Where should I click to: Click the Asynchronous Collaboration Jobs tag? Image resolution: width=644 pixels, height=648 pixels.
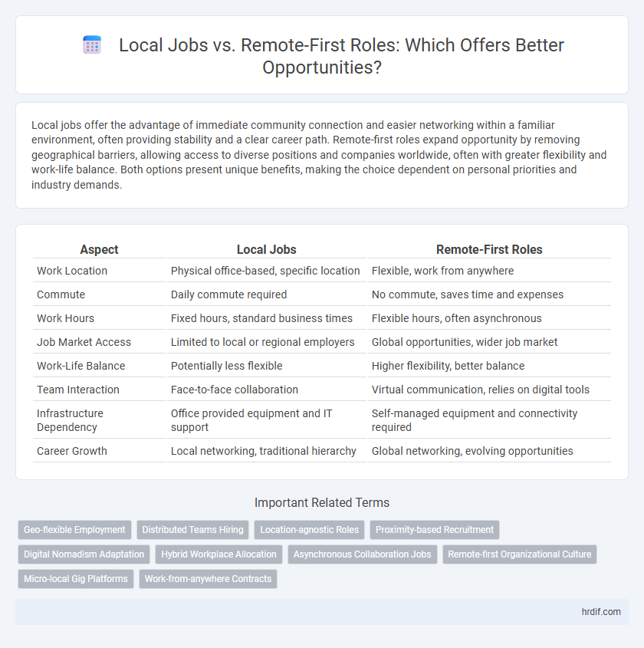tap(363, 554)
